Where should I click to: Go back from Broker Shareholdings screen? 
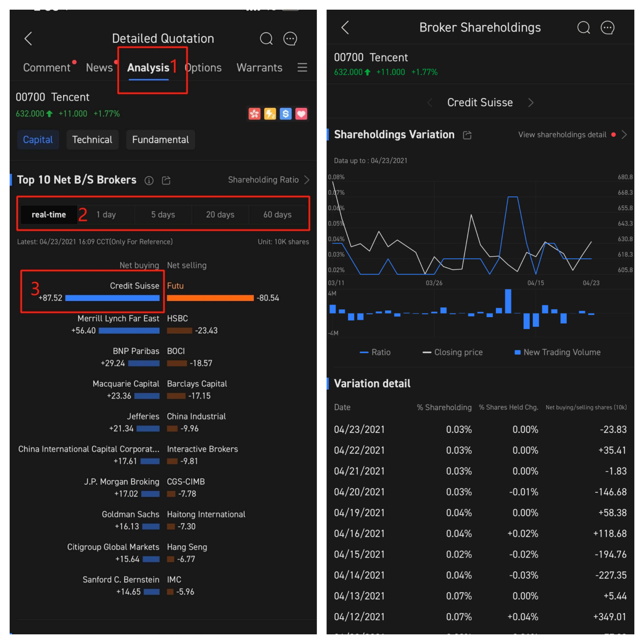click(345, 27)
